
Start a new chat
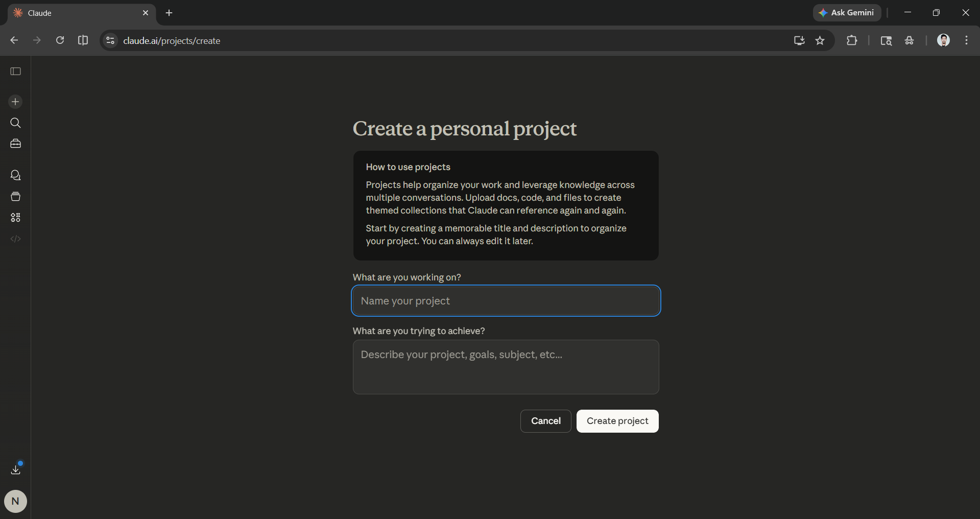[x=15, y=102]
